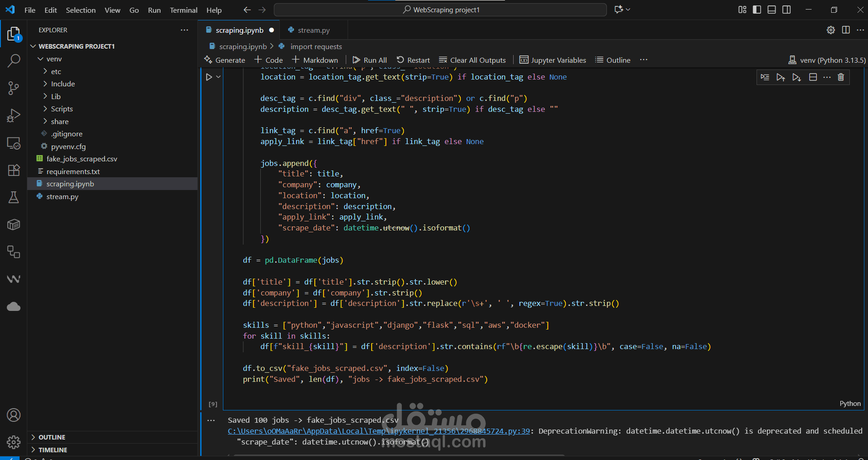The width and height of the screenshot is (868, 460).
Task: Toggle the Secondary Side Bar
Action: [x=787, y=10]
